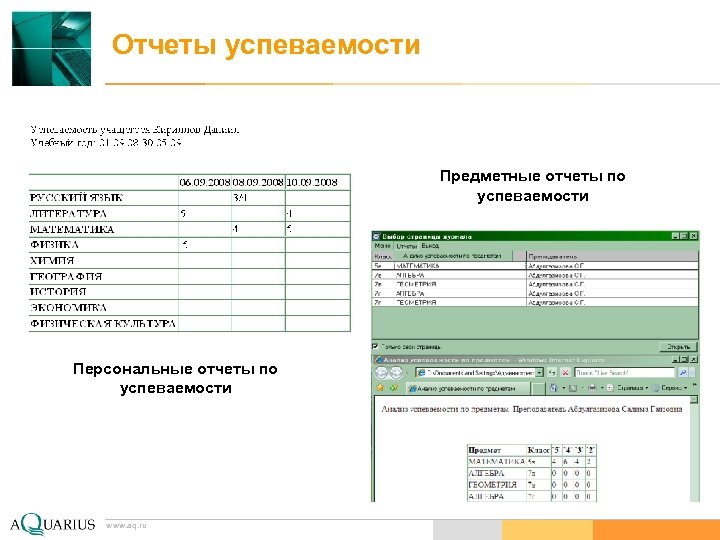Open the Меню menu in the journal window

tap(382, 246)
